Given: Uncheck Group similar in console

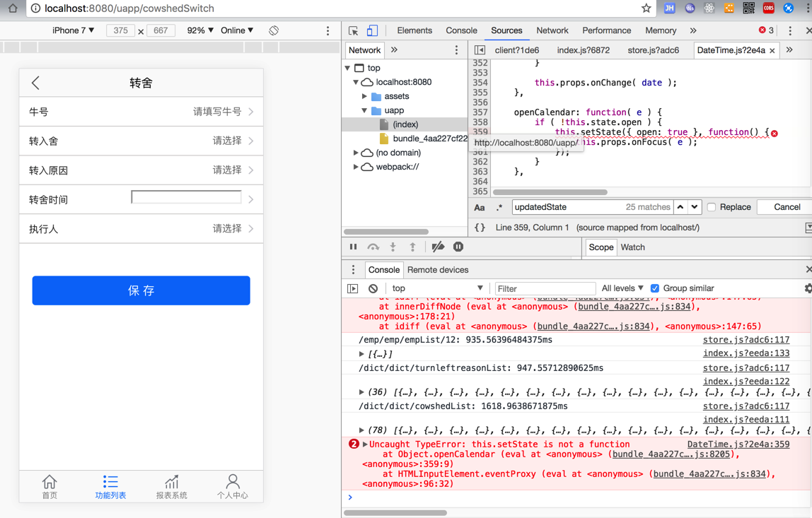Looking at the screenshot, I should pyautogui.click(x=655, y=288).
